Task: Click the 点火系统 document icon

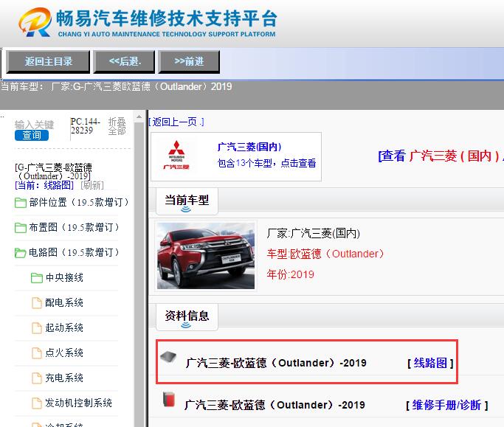Action: pyautogui.click(x=37, y=353)
